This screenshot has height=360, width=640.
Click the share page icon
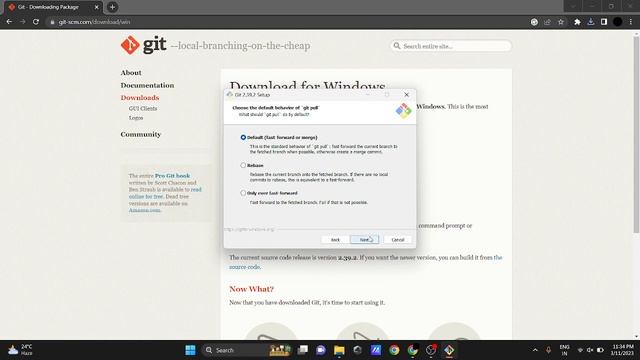pyautogui.click(x=547, y=22)
